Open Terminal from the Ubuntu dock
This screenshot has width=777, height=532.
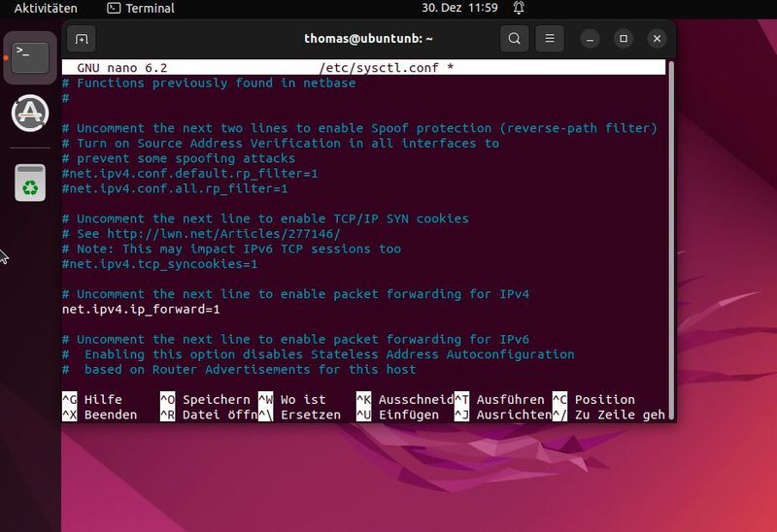click(x=30, y=57)
